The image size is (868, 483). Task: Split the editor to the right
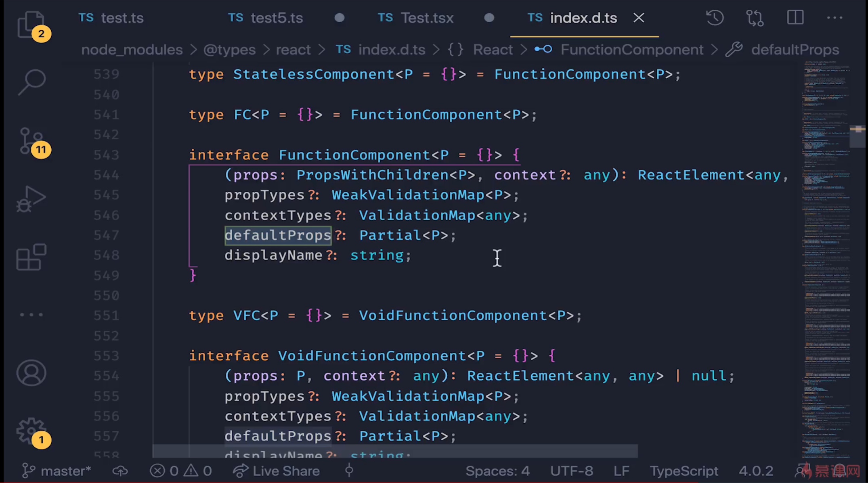point(795,18)
